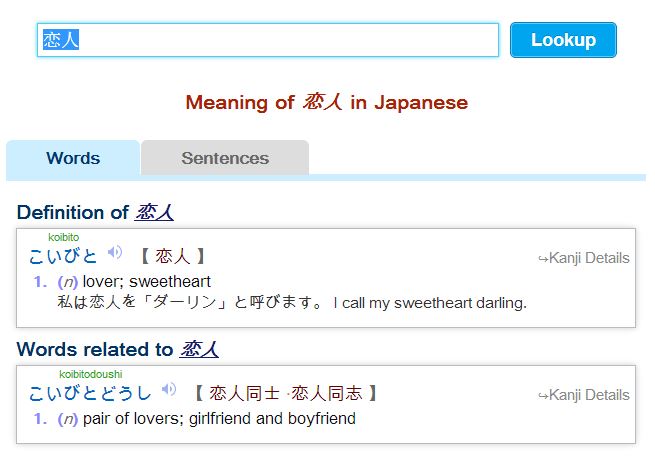Click the (n) noun tag beside 'lover; sweetheart'
Viewport: 655px width, 456px height.
tap(68, 281)
